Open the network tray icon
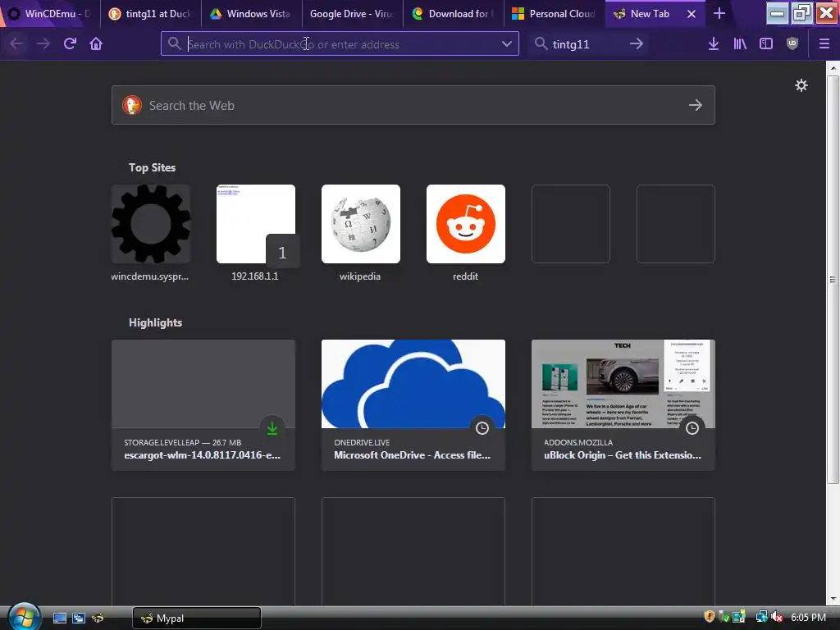 (x=761, y=617)
